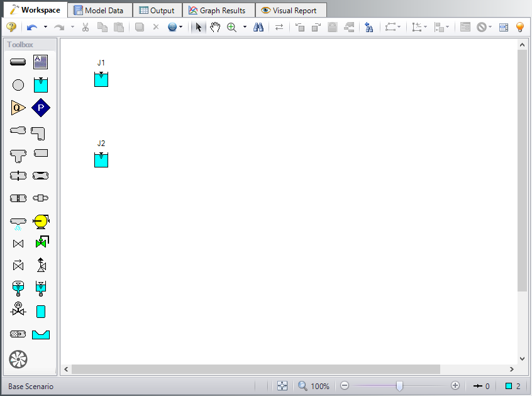Click the zoom-to-fit icon in status bar
Viewport: 532px width, 396px height.
pyautogui.click(x=282, y=386)
